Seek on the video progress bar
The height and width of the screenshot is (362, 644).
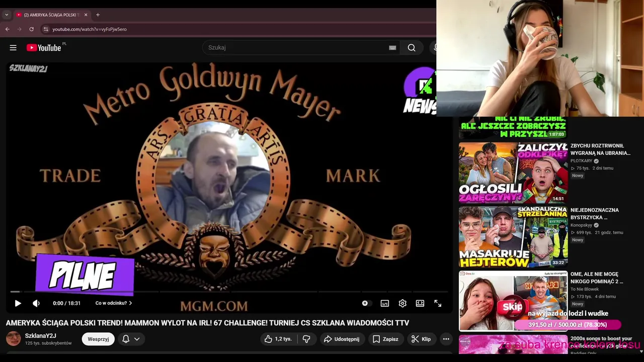[x=229, y=291]
